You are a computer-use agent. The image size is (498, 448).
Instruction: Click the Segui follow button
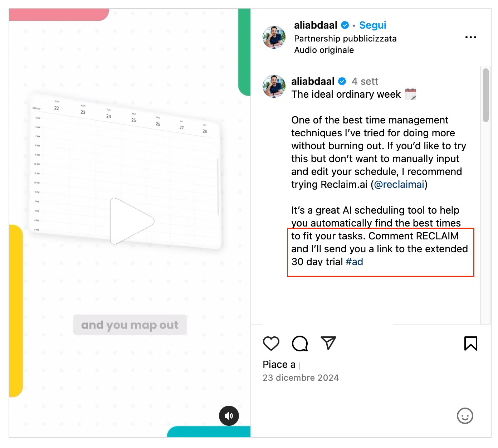click(372, 25)
